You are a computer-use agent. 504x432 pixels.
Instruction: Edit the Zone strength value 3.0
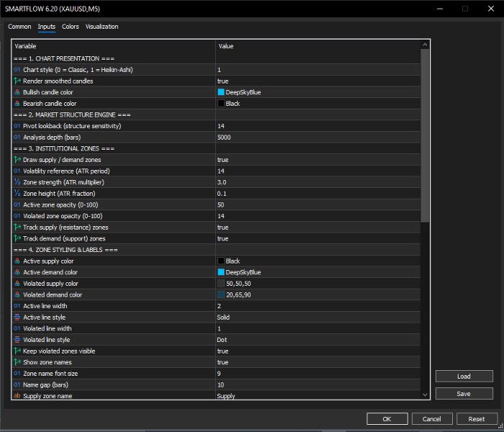coord(318,182)
